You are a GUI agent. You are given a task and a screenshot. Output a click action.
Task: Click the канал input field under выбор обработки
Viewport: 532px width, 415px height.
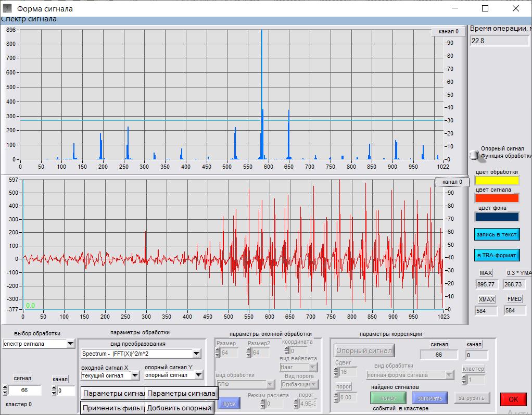[66, 391]
